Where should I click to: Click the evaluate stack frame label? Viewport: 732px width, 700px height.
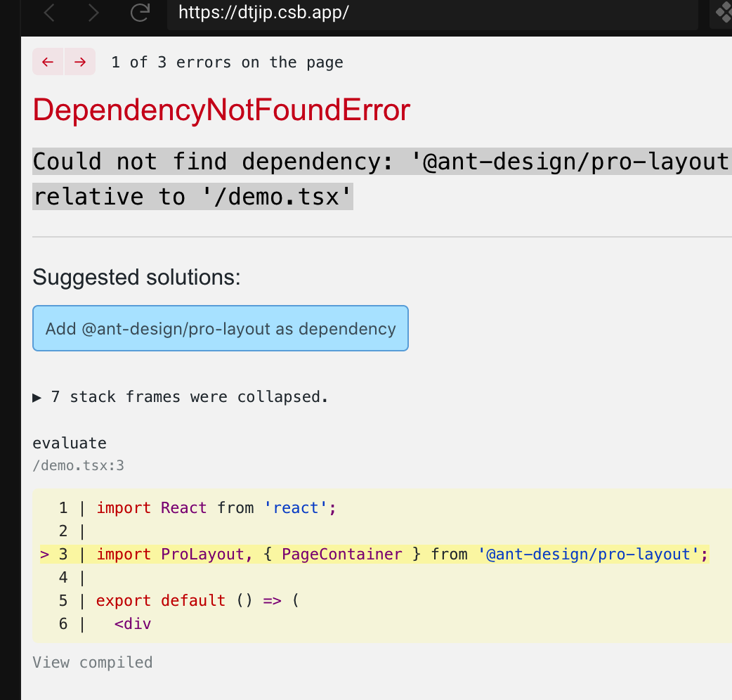pyautogui.click(x=70, y=443)
